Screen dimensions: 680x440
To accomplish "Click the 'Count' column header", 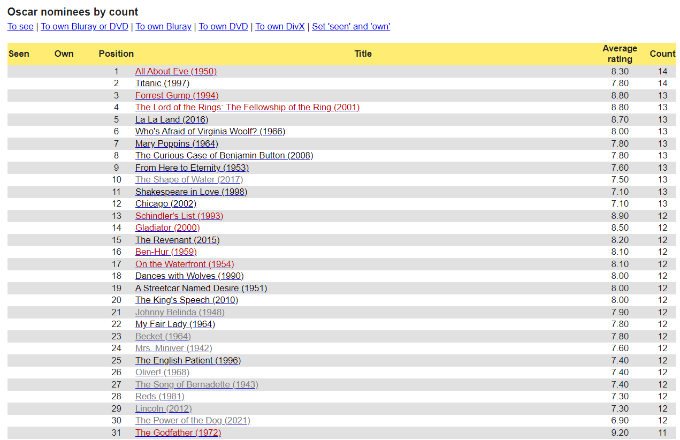I will [662, 53].
